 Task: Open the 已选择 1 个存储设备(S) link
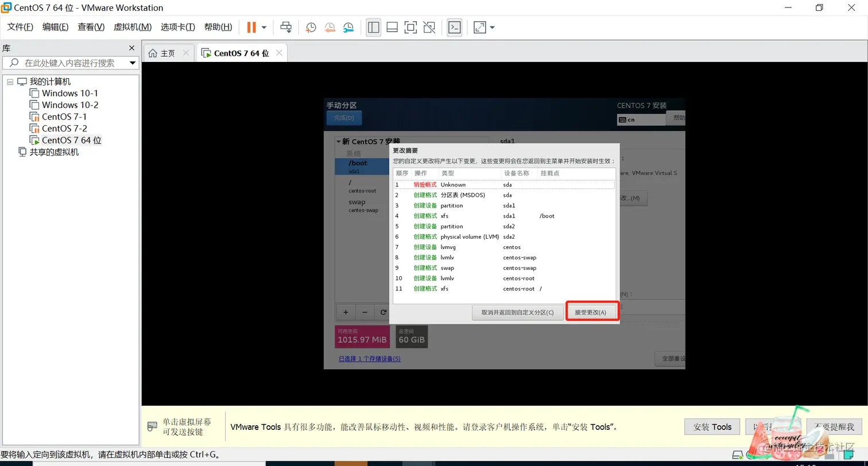tap(369, 359)
